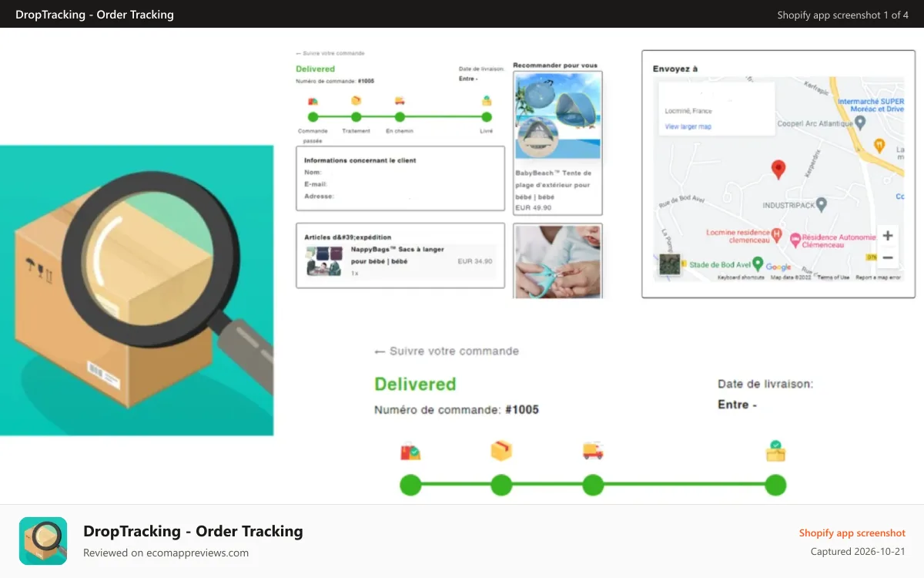Click NappyBags Sacs à langer product title
This screenshot has width=924, height=578.
click(x=397, y=255)
